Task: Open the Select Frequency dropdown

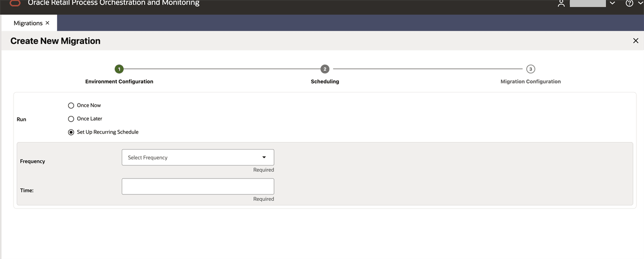Action: pos(198,157)
